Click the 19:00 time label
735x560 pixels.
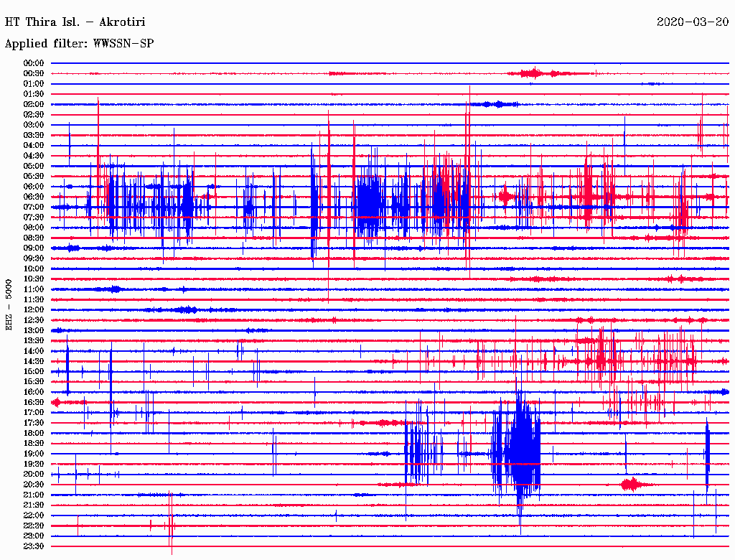click(x=34, y=454)
